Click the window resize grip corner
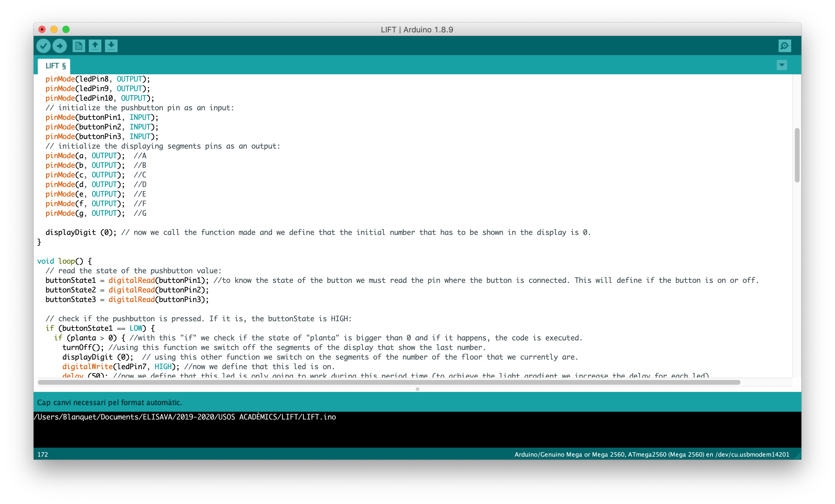The image size is (835, 504). tap(798, 455)
